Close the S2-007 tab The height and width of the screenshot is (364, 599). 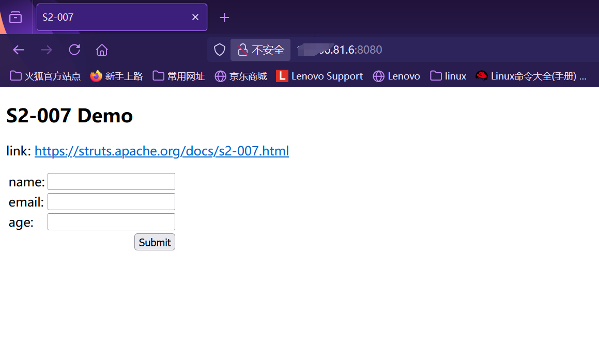point(195,17)
